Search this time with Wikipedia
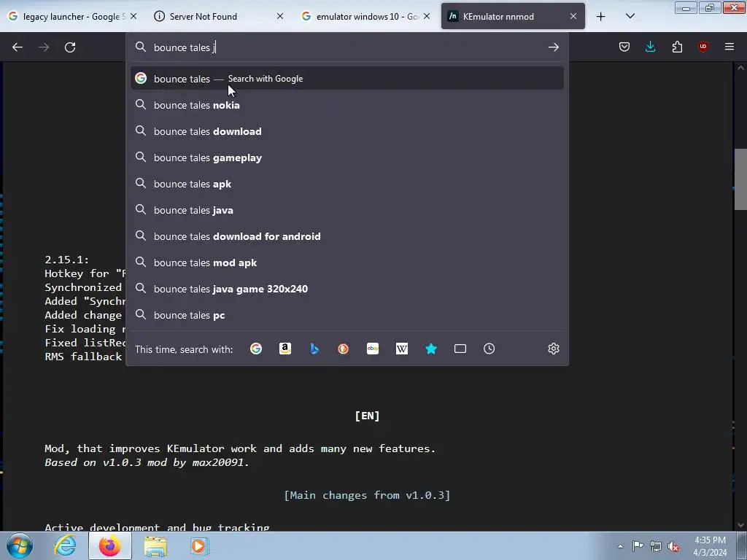The image size is (747, 560). click(402, 349)
